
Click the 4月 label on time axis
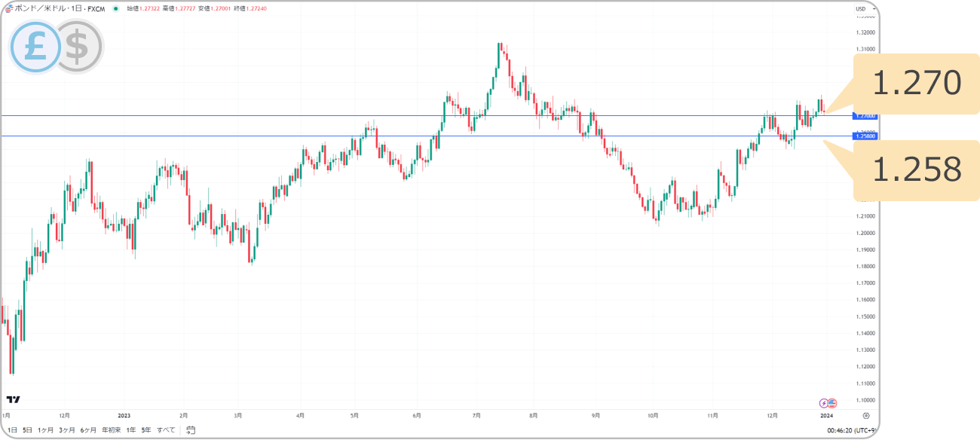pos(300,415)
